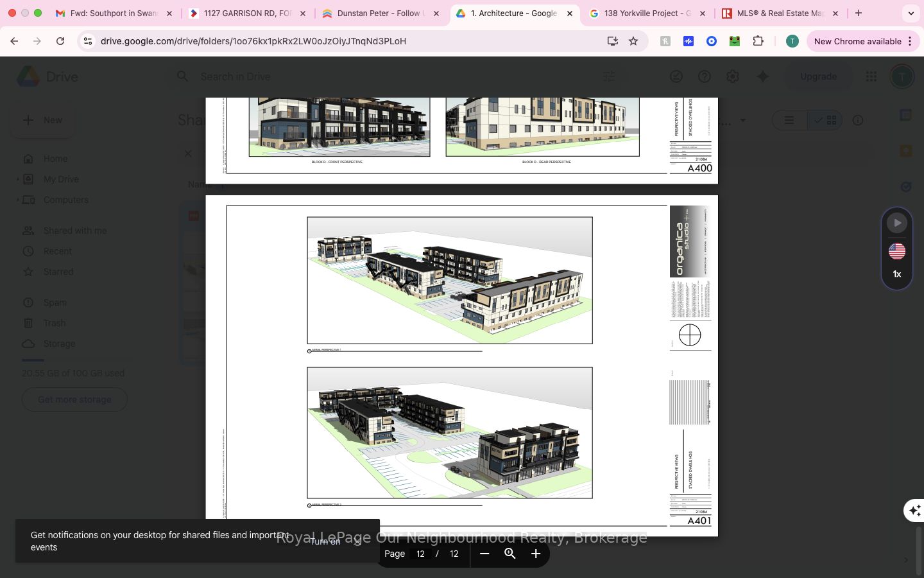Open the green frog extension icon
Image resolution: width=924 pixels, height=578 pixels.
(x=735, y=41)
